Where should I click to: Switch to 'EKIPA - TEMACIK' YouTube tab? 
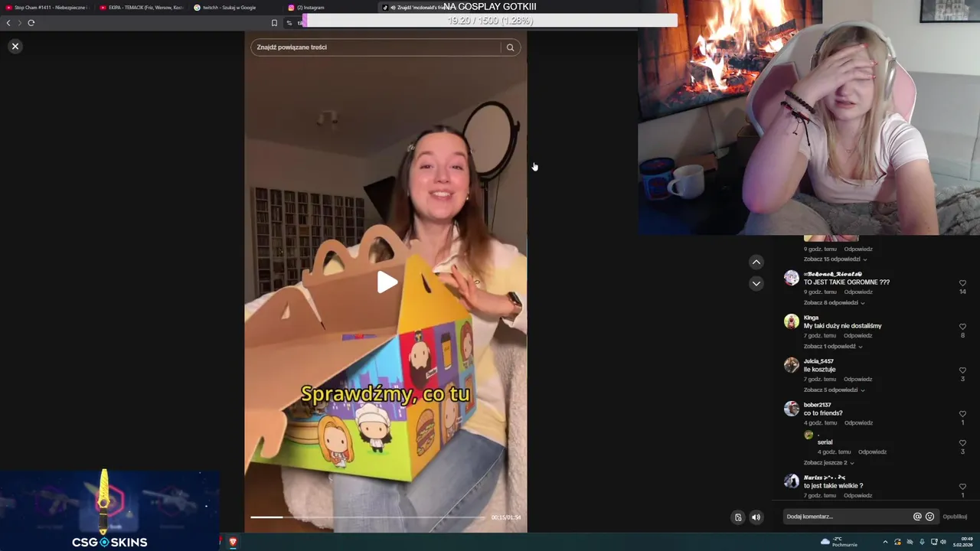pos(142,8)
